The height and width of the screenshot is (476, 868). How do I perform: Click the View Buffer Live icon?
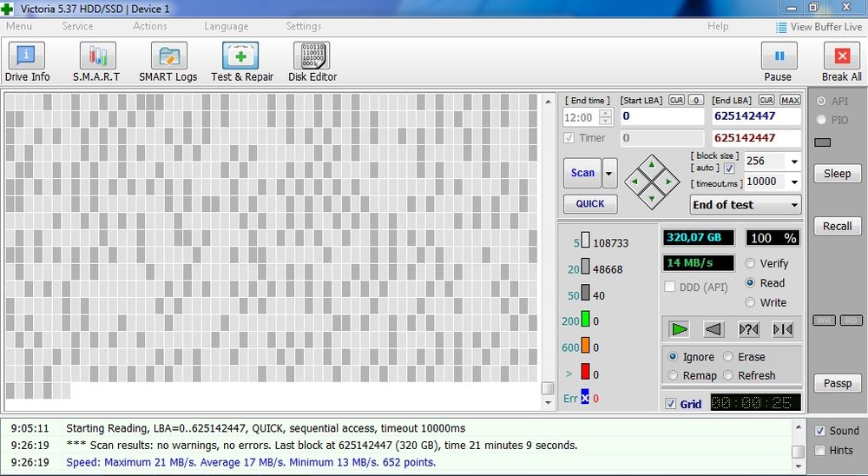781,27
